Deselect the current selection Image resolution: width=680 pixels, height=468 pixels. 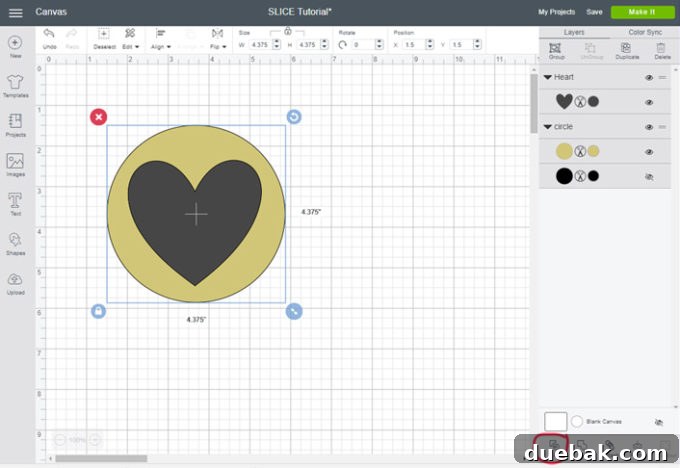104,38
